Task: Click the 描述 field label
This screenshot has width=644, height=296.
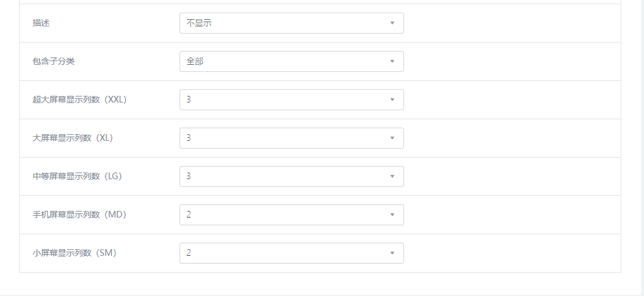Action: click(41, 23)
